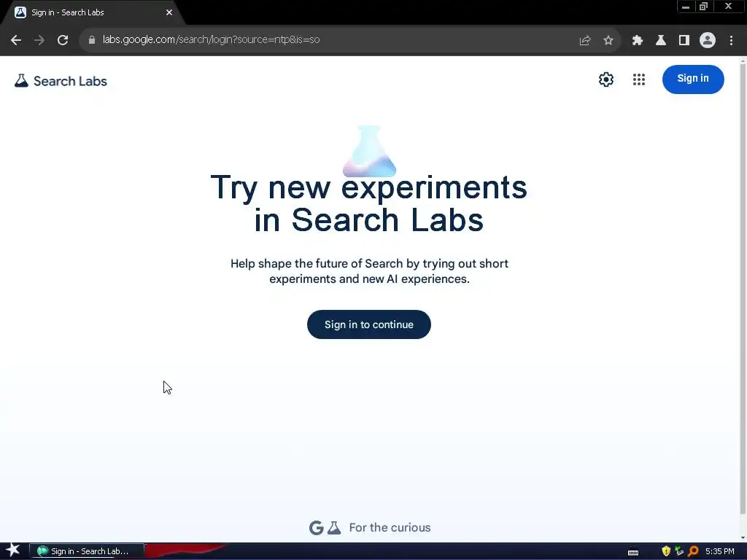View site info via the lock icon

click(x=92, y=40)
